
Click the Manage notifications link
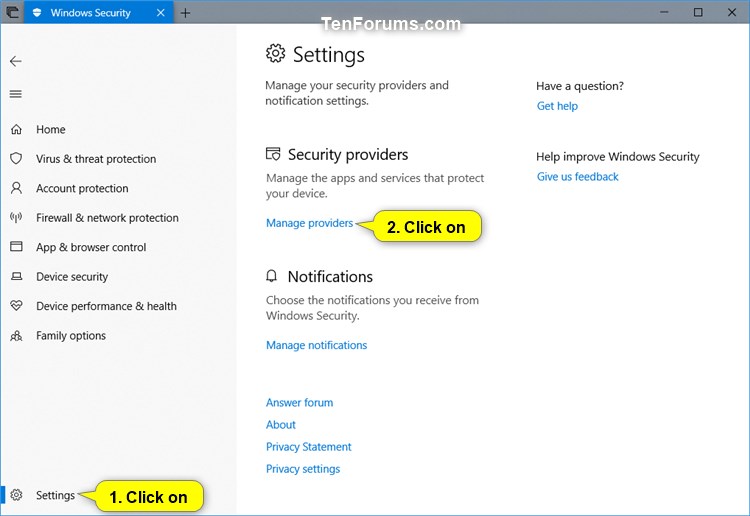point(317,345)
